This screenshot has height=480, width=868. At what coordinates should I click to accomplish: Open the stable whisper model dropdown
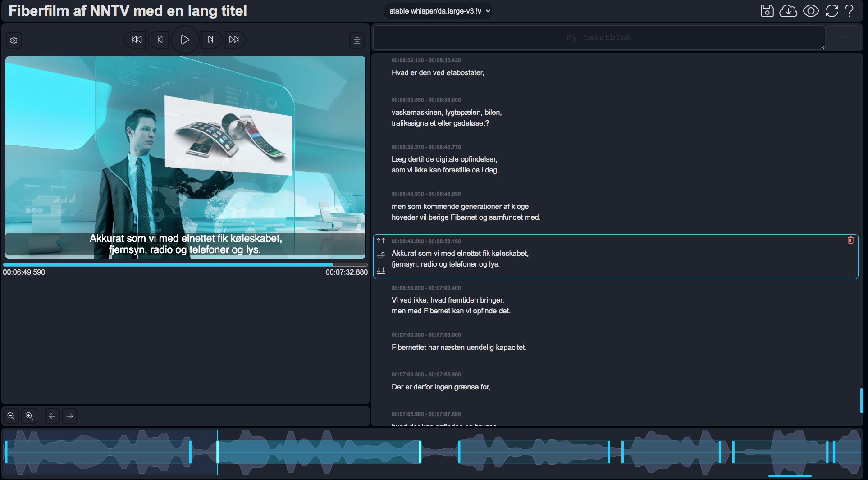click(438, 11)
